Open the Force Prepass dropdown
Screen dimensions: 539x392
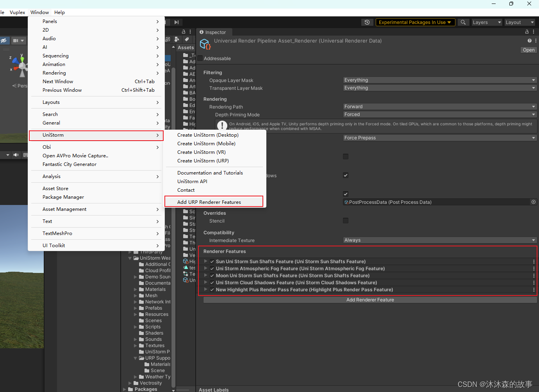point(440,138)
